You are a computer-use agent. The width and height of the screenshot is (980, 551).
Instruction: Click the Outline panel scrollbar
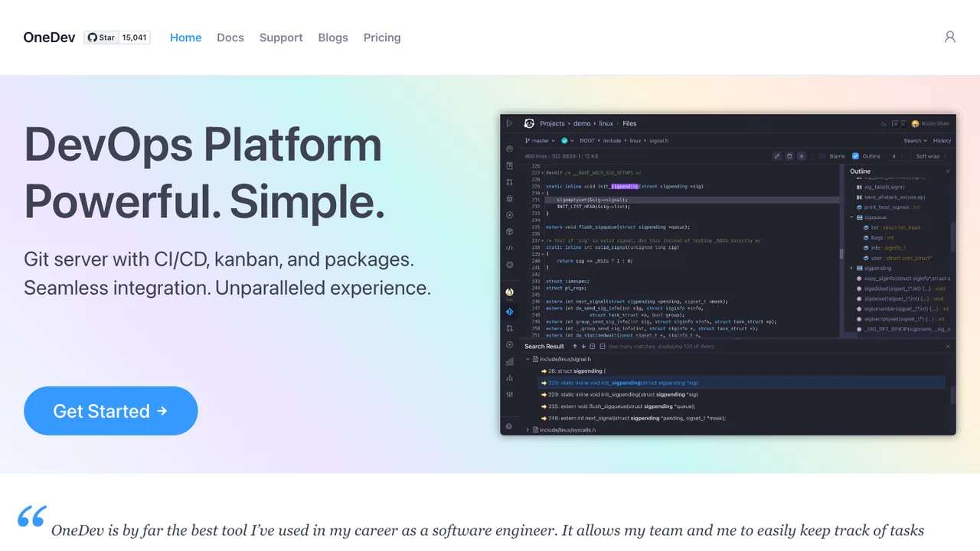[952, 237]
